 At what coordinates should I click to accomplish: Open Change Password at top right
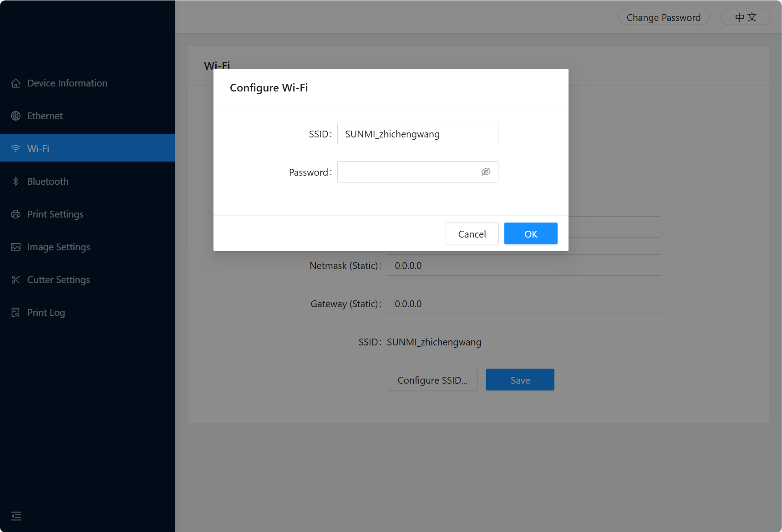click(x=663, y=17)
